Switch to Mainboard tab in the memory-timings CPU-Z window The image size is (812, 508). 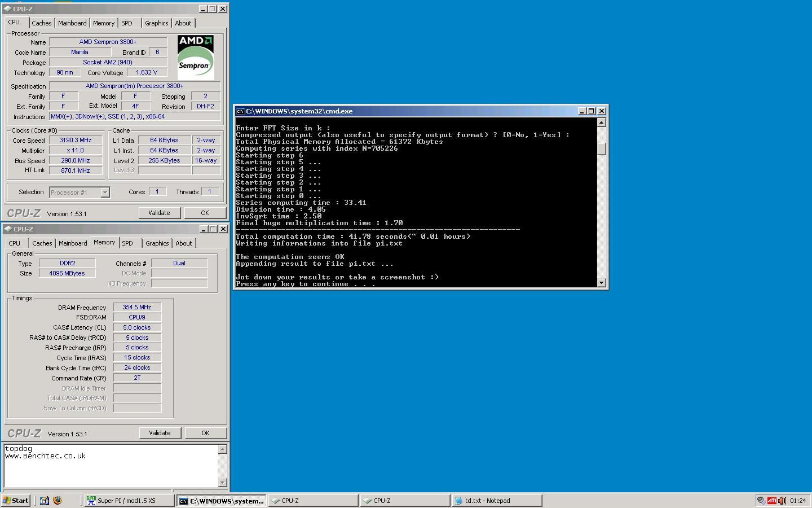tap(73, 243)
